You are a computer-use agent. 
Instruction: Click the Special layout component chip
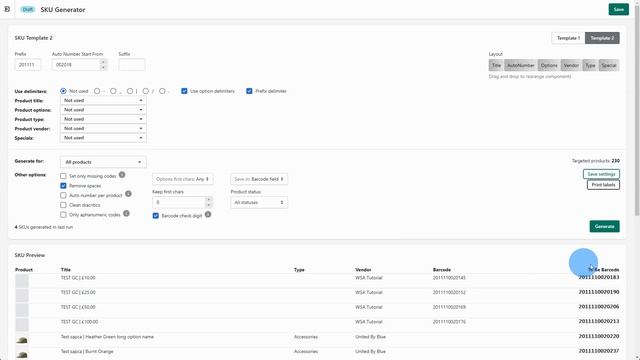click(609, 65)
